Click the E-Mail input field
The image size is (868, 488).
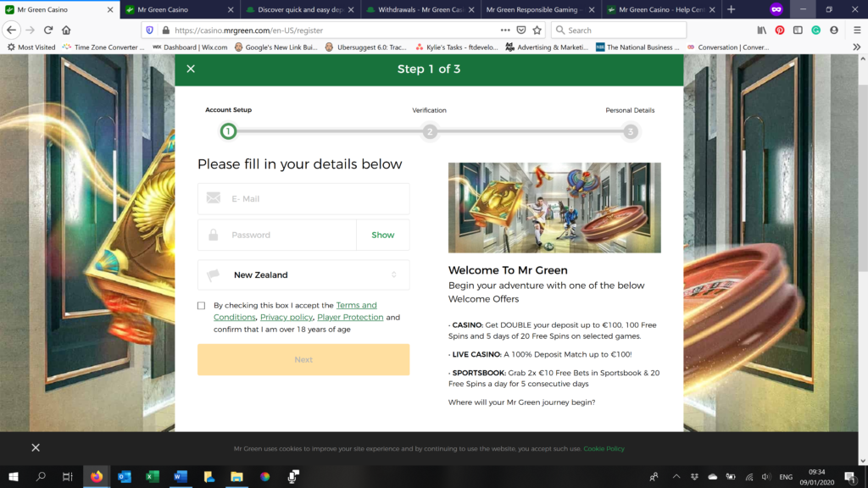(x=303, y=198)
